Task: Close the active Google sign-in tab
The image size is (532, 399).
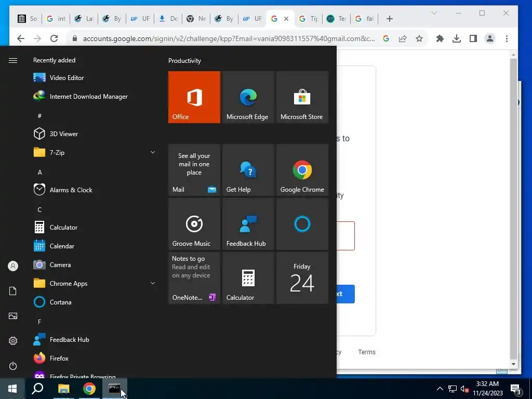Action: click(x=286, y=19)
